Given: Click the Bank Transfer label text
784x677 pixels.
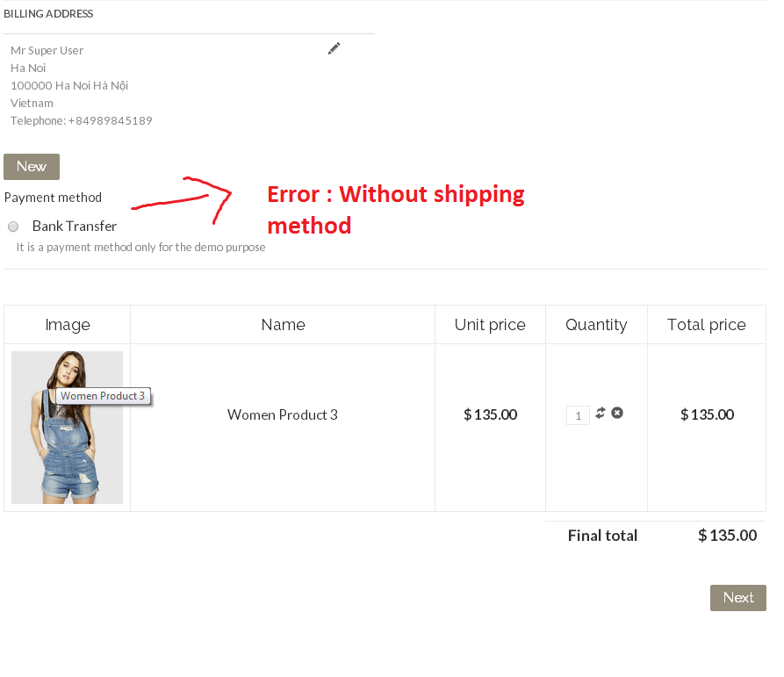Looking at the screenshot, I should [75, 227].
